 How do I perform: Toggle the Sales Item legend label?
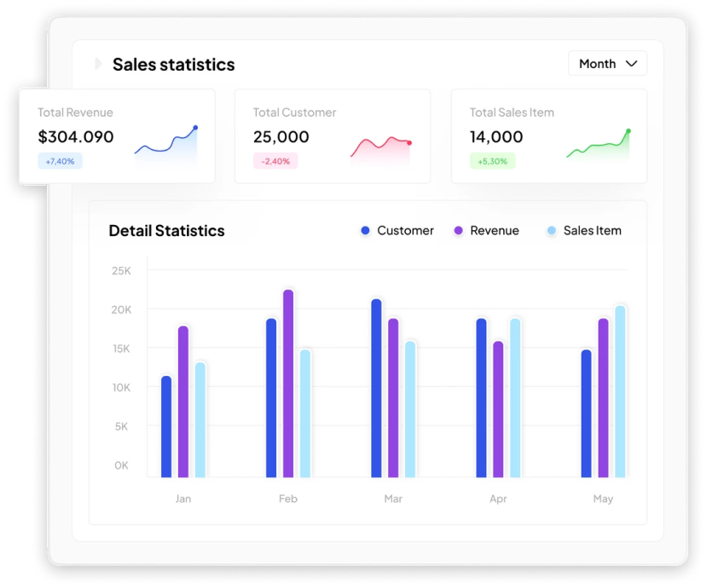coord(593,231)
